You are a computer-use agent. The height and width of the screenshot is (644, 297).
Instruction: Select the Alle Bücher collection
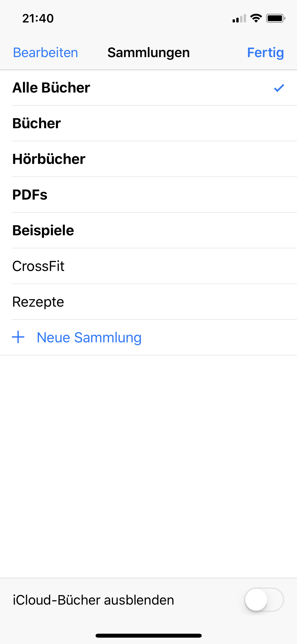coord(51,88)
